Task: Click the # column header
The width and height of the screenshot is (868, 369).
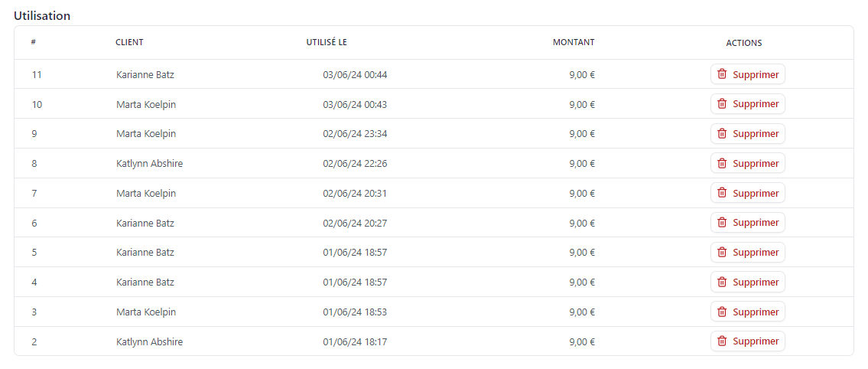Action: [34, 43]
